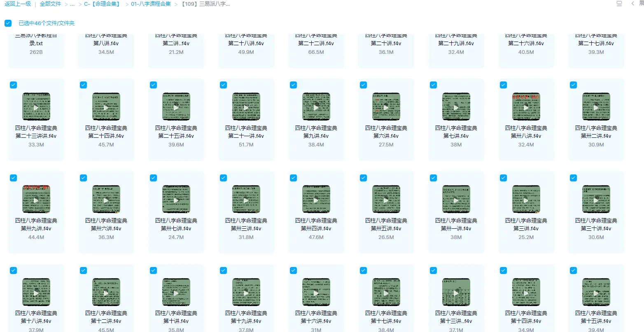
Task: Go back via 返回上一级 link
Action: click(x=18, y=4)
